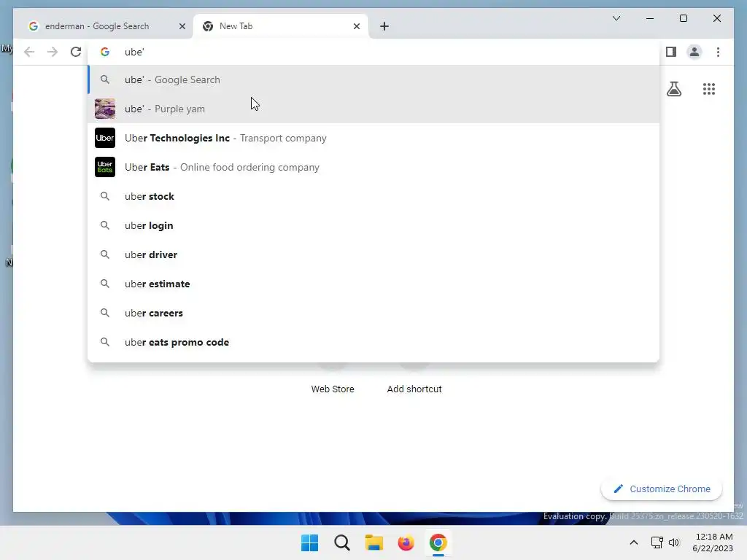Screen dimensions: 747x560
Task: Select Uber Technologies Inc suggestion
Action: click(x=374, y=138)
